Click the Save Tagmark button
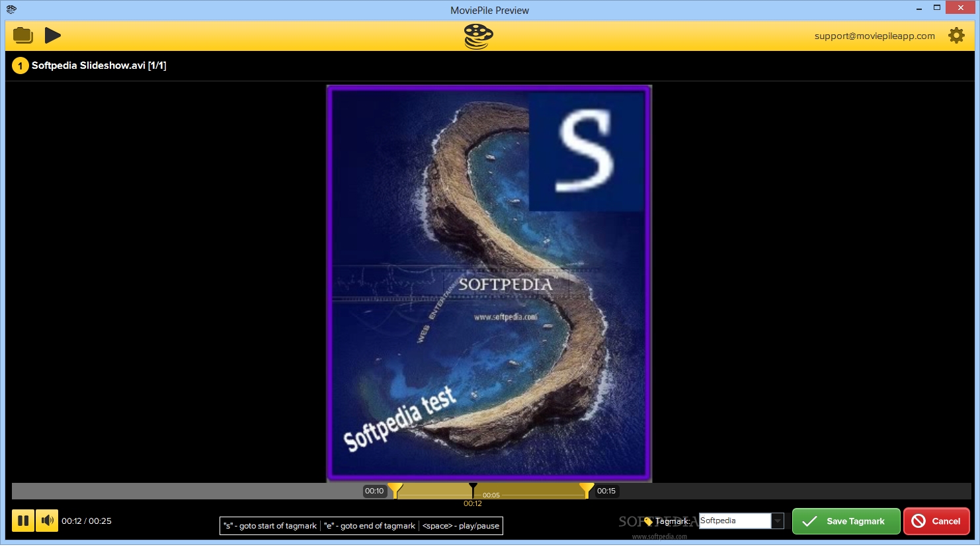This screenshot has height=549, width=980. [846, 521]
